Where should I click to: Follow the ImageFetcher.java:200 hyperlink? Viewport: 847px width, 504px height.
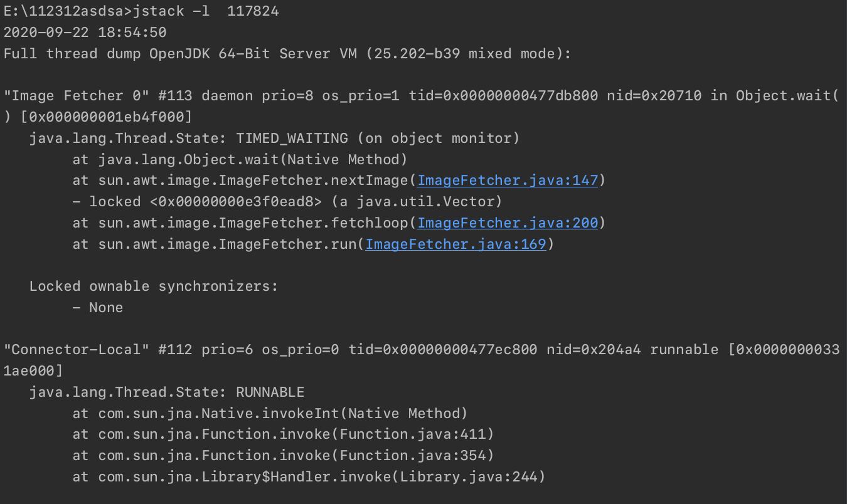pyautogui.click(x=508, y=223)
